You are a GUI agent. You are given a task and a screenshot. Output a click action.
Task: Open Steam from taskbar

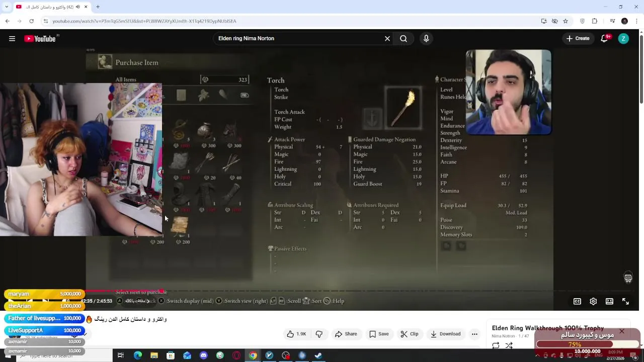[x=318, y=355]
